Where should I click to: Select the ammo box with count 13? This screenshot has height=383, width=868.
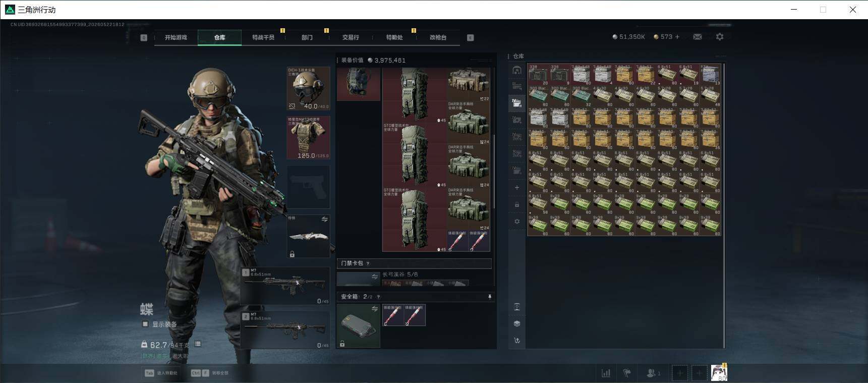click(x=711, y=75)
